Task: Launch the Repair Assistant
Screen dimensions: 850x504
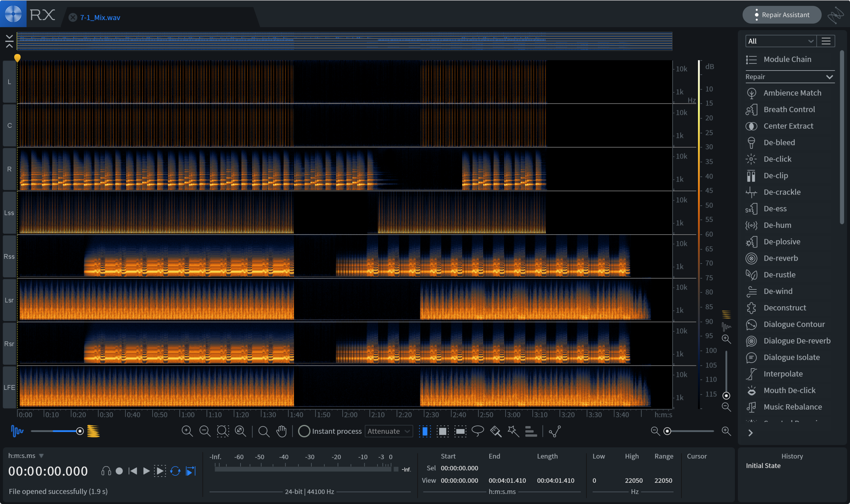Action: pyautogui.click(x=781, y=15)
